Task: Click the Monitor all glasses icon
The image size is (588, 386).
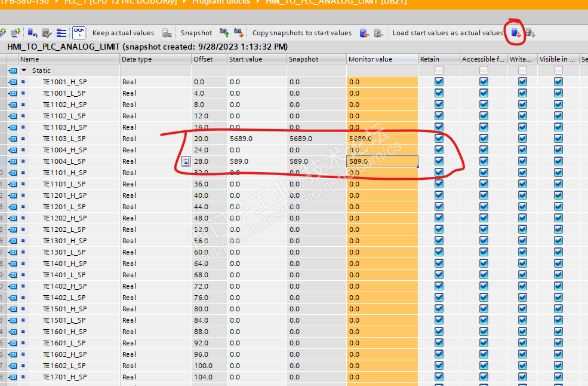Action: point(78,33)
